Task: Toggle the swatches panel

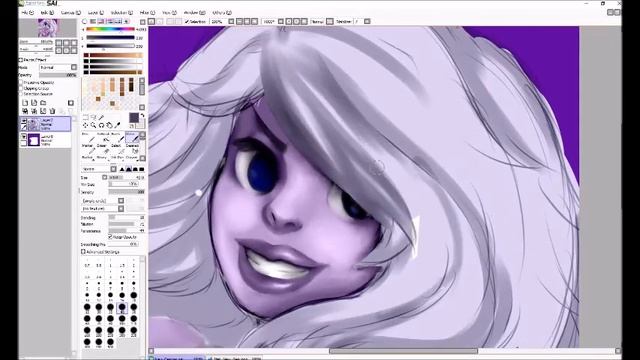Action: pos(118,21)
